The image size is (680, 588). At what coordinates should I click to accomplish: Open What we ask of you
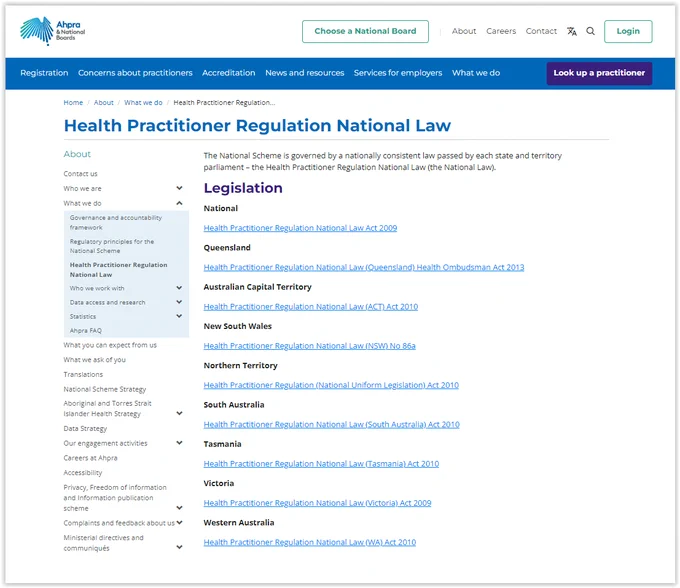(95, 360)
